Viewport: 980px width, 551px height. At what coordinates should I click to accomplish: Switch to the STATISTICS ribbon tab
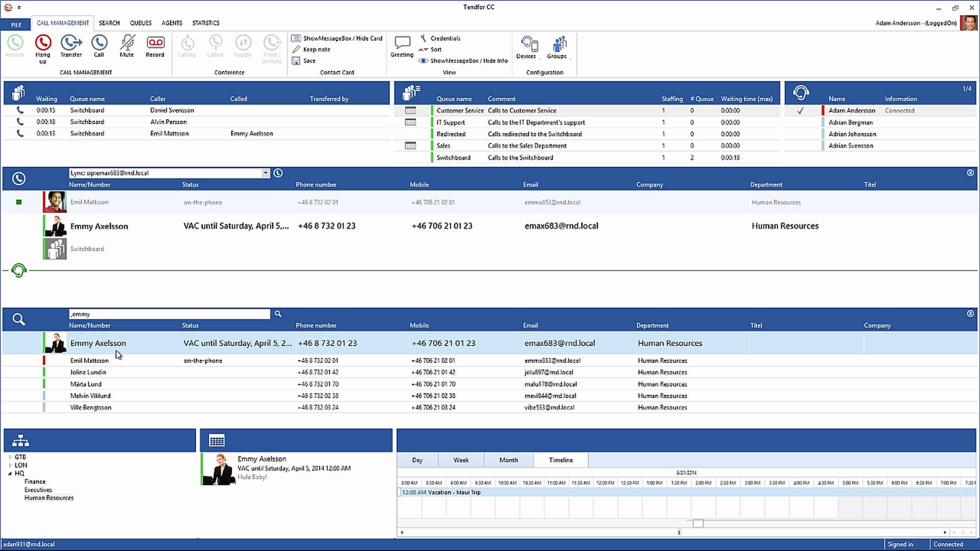point(206,23)
